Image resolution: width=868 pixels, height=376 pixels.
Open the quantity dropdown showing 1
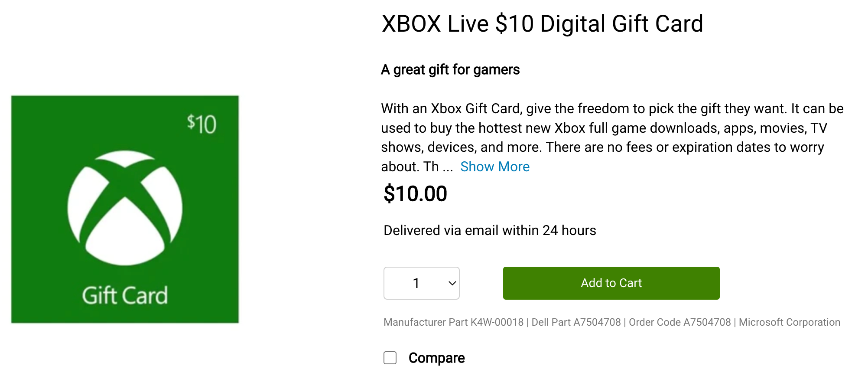(421, 283)
